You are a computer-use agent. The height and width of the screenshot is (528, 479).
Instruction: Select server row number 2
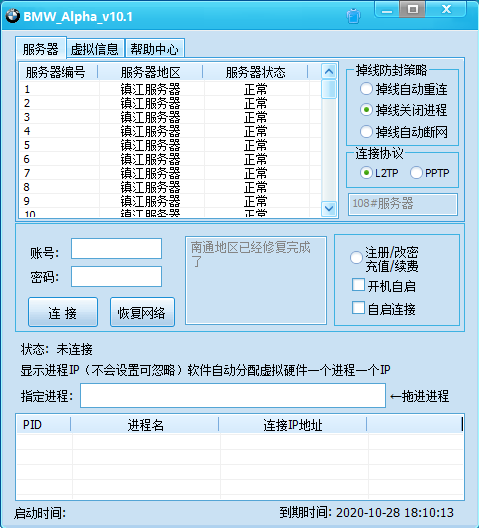pos(170,103)
